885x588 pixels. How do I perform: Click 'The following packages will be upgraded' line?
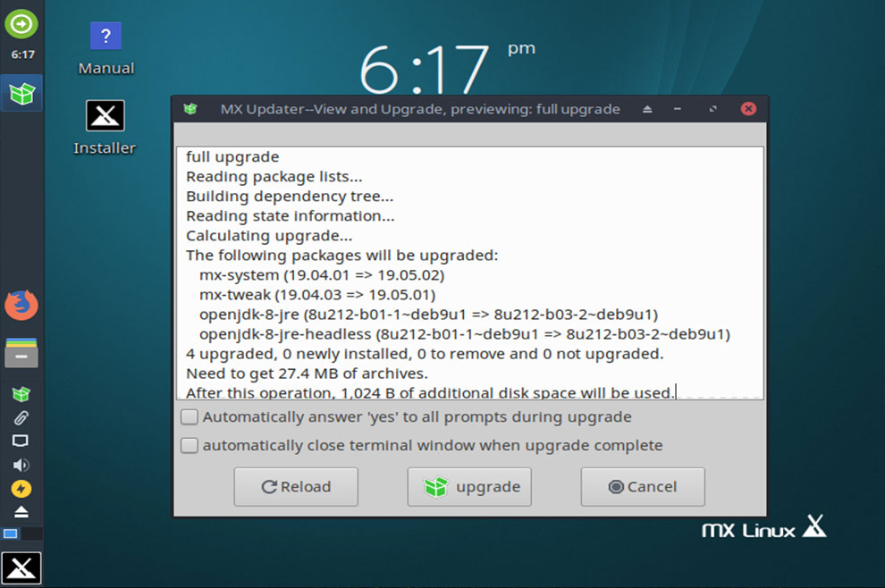tap(342, 256)
